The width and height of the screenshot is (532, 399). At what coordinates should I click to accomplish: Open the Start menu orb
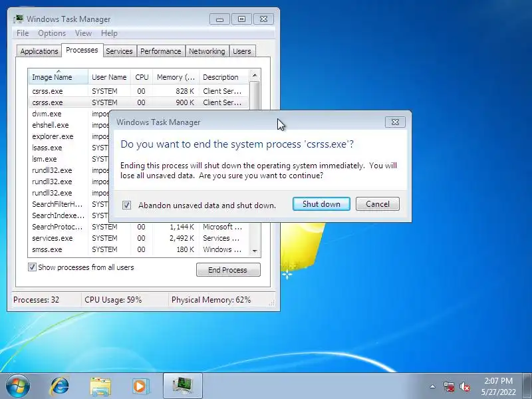tap(18, 386)
